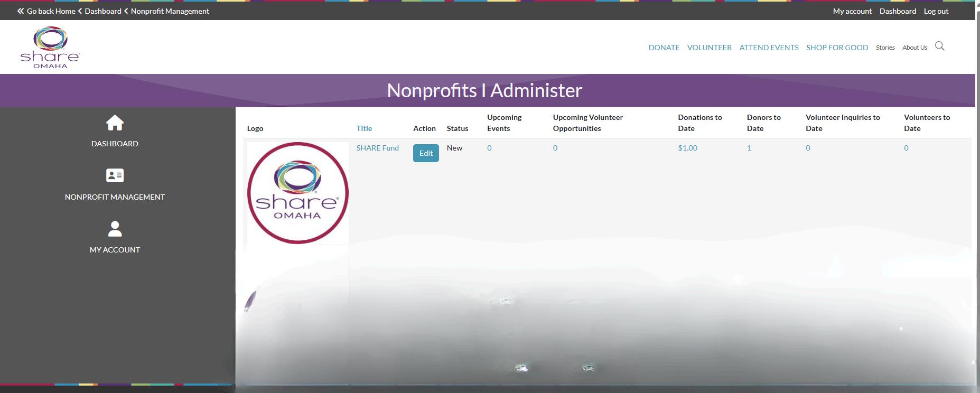Click the Dashboard house icon in sidebar
Screen dimensions: 980x393
point(115,123)
